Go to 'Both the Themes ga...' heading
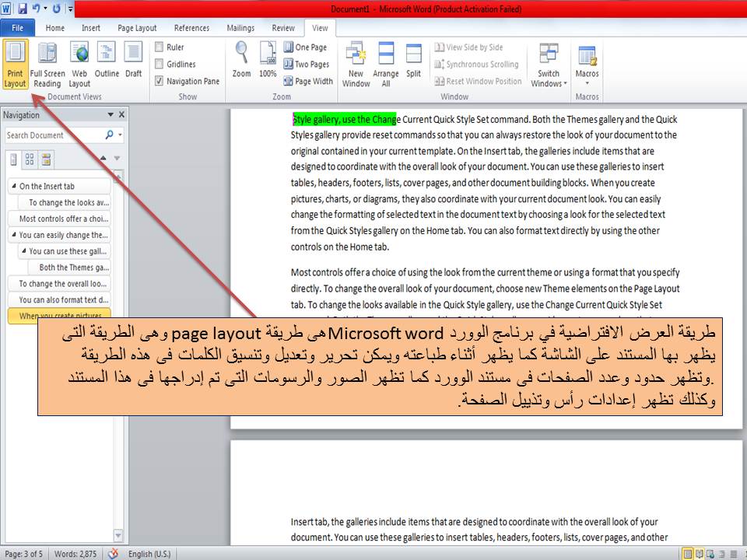The width and height of the screenshot is (747, 560). [x=69, y=267]
